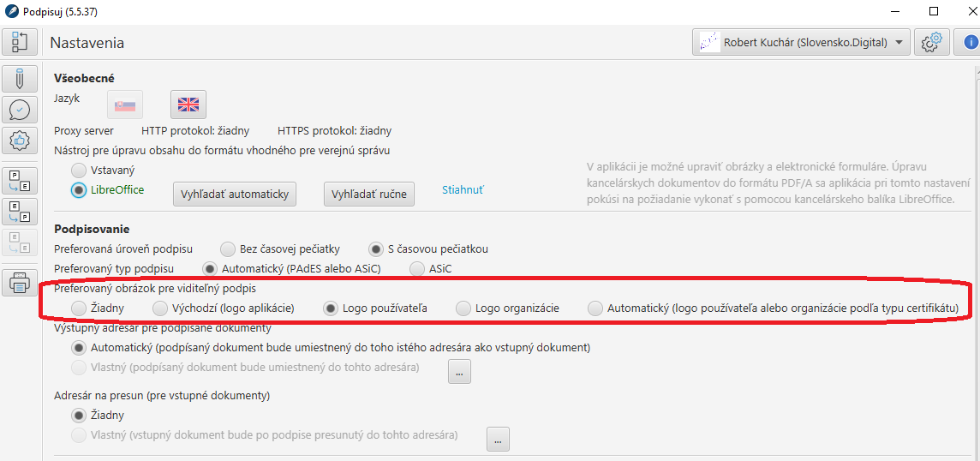Viewport: 980px width, 461px height.
Task: Open settings gear icon at top right
Action: 932,43
